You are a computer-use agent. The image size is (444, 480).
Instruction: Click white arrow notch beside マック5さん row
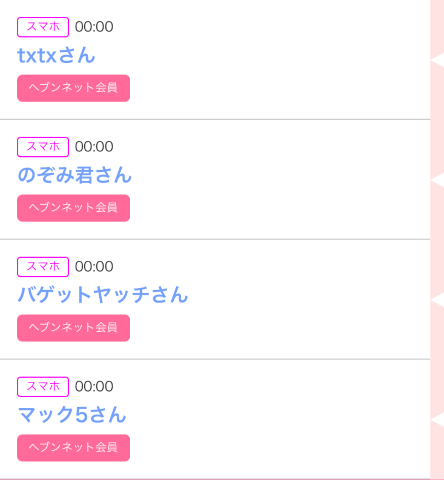(438, 420)
